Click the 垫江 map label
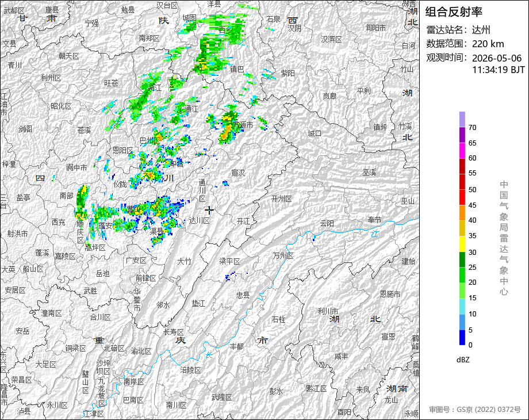Image resolution: width=529 pixels, height=420 pixels. (198, 304)
